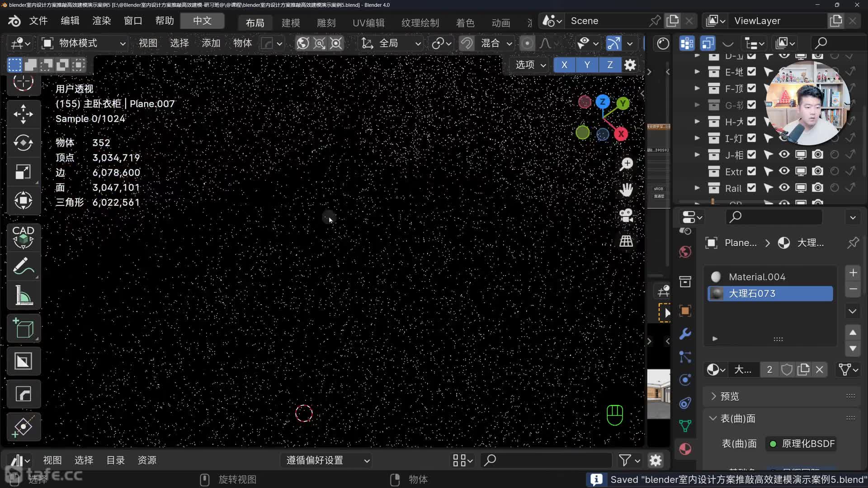Select the Move tool in the toolbar
The width and height of the screenshot is (868, 488).
(23, 114)
